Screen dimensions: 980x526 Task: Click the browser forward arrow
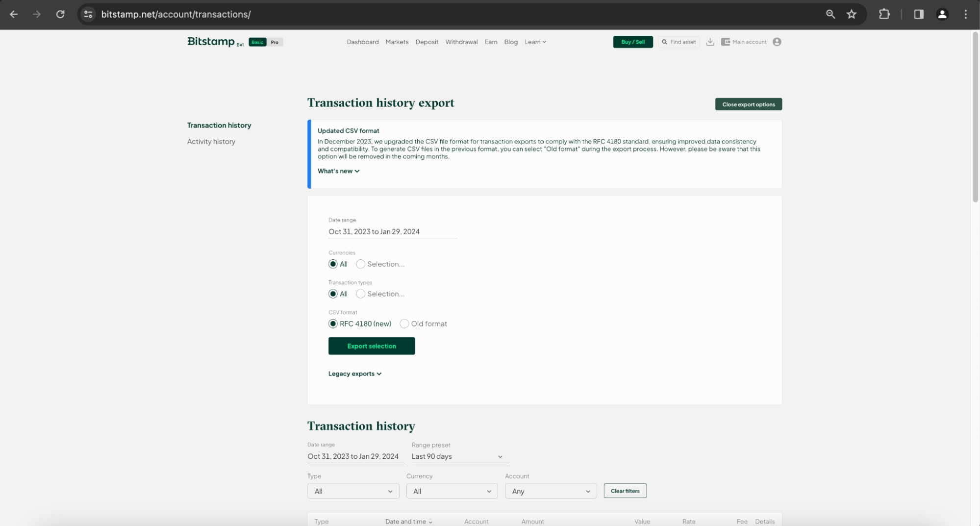37,14
